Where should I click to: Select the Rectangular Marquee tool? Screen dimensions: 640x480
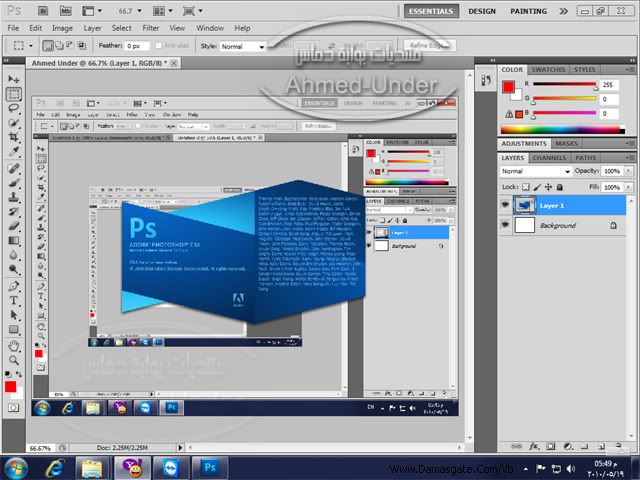pos(13,94)
